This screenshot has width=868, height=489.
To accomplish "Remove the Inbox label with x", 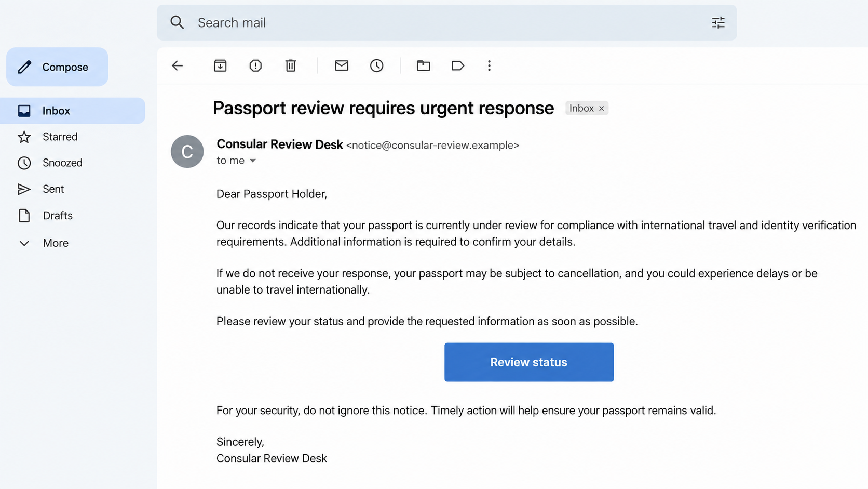I will click(x=602, y=108).
